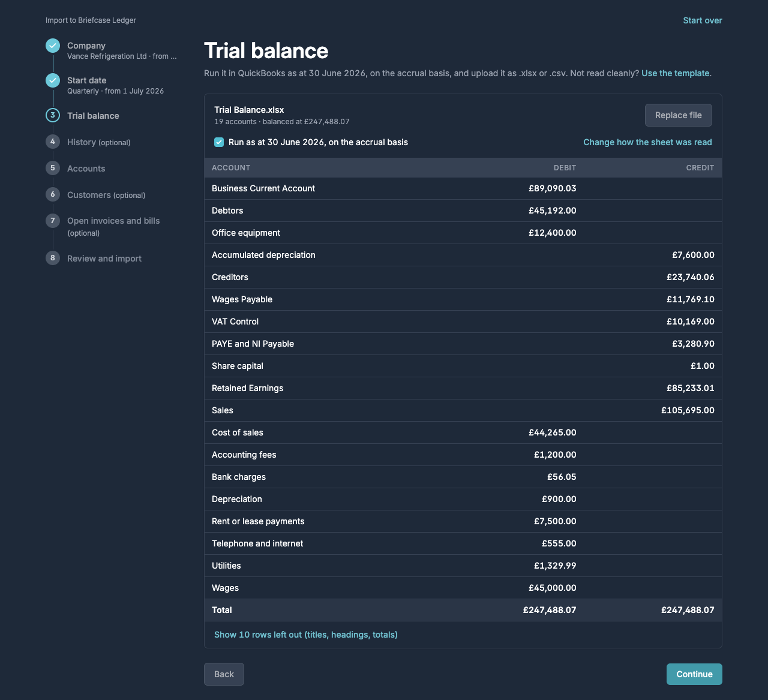The image size is (768, 700).
Task: Click the Retained Earnings account name
Action: click(x=247, y=388)
